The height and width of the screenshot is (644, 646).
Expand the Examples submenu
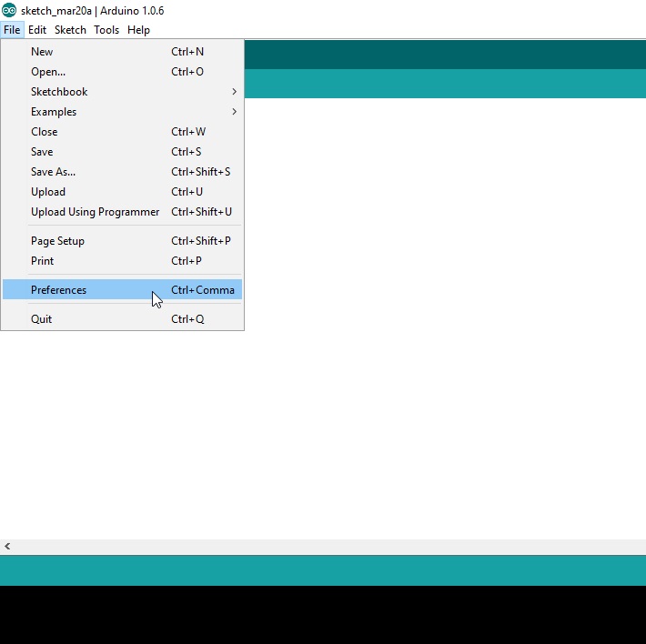pyautogui.click(x=122, y=112)
